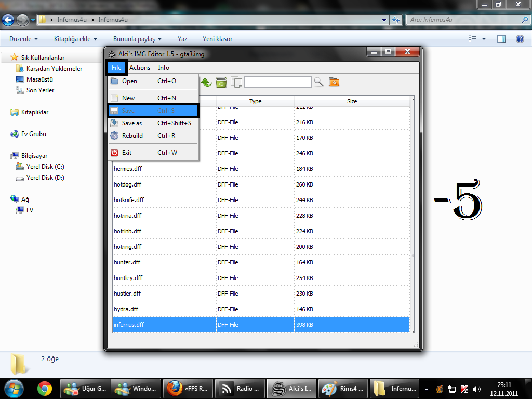Refresh the Explorer folder view
Viewport: 532px width, 399px height.
pos(396,20)
